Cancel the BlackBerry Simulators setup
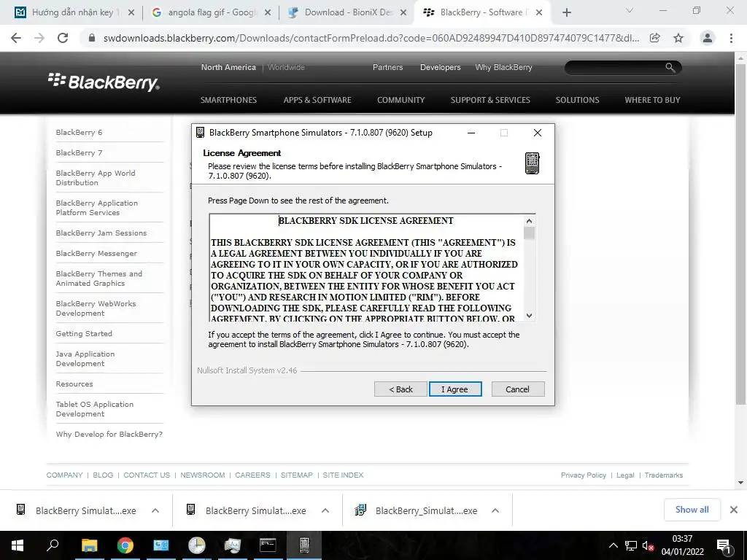The image size is (747, 560). [517, 389]
